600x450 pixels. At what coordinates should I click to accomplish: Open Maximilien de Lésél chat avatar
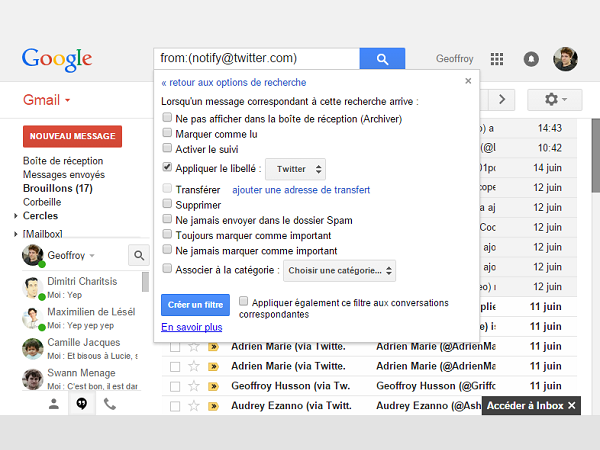click(33, 318)
